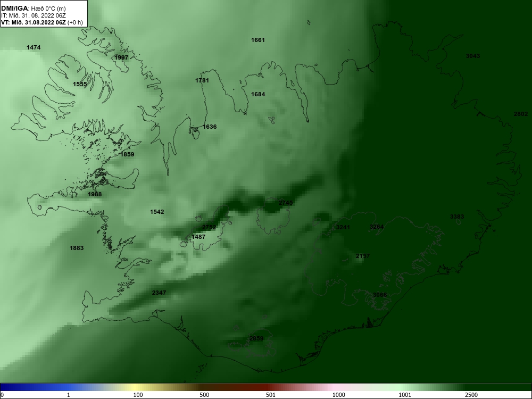Screen dimensions: 532x399
Task: Select the 3241 value label
Action: [x=343, y=227]
